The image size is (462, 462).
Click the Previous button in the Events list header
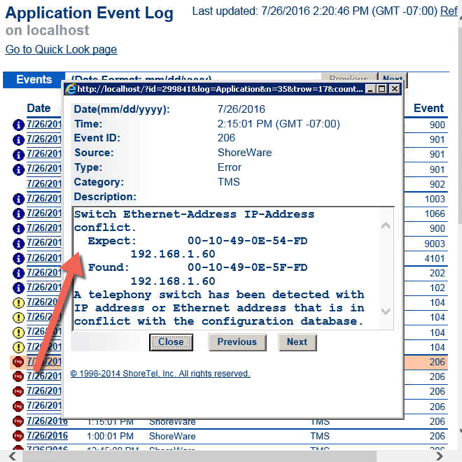click(x=349, y=78)
